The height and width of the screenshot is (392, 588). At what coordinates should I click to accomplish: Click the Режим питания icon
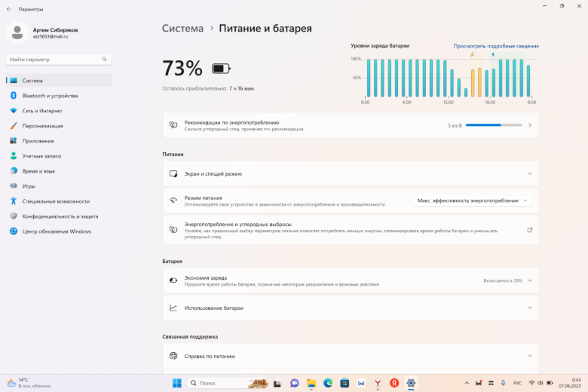[x=173, y=201]
